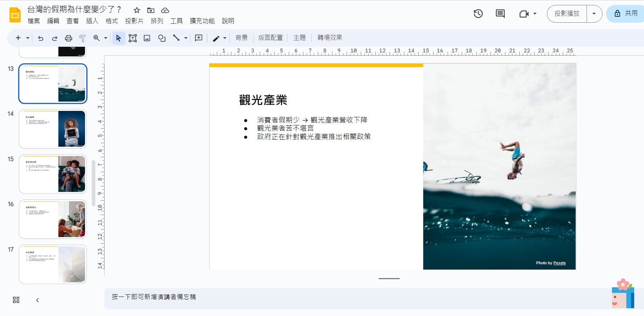This screenshot has width=644, height=316.
Task: Click the add comment icon in toolbar
Action: tap(198, 38)
